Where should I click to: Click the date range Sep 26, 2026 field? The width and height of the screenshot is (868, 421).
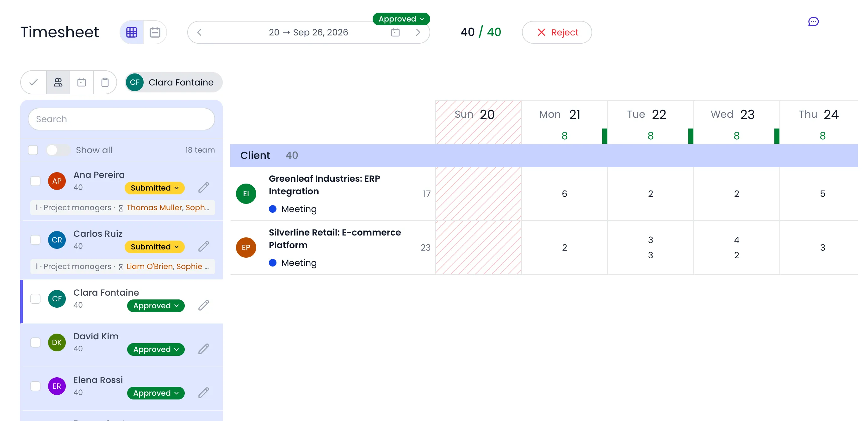(x=308, y=32)
